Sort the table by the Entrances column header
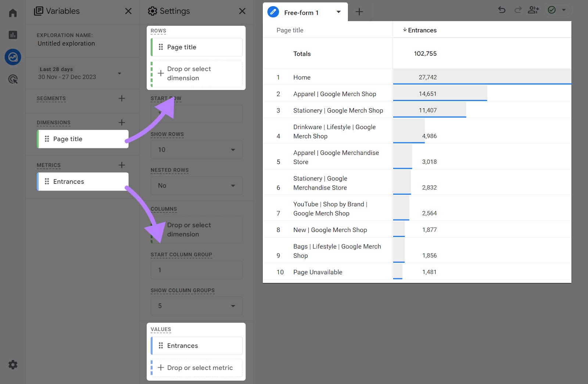 (420, 30)
